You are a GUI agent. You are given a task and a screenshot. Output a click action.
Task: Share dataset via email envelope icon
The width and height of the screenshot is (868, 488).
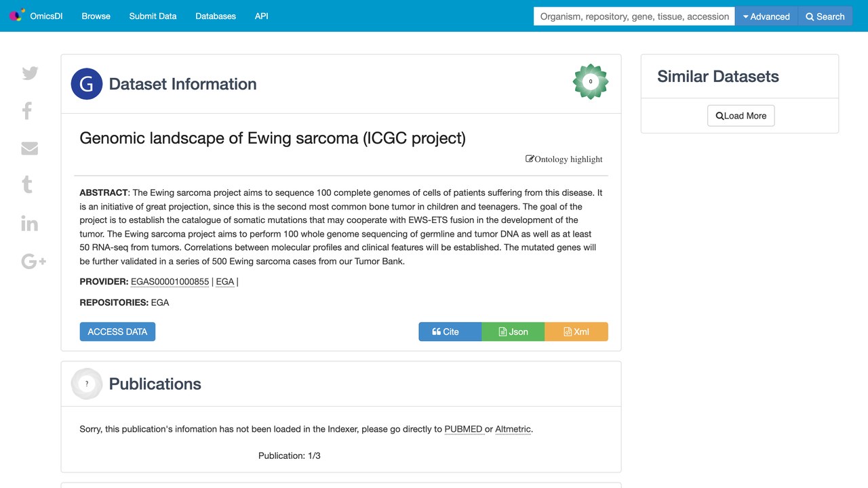click(x=30, y=148)
